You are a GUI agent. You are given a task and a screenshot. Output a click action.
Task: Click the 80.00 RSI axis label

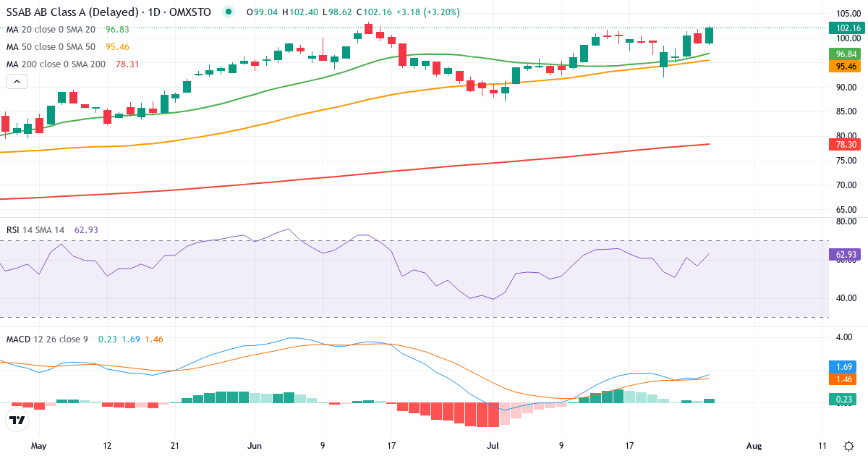[846, 221]
